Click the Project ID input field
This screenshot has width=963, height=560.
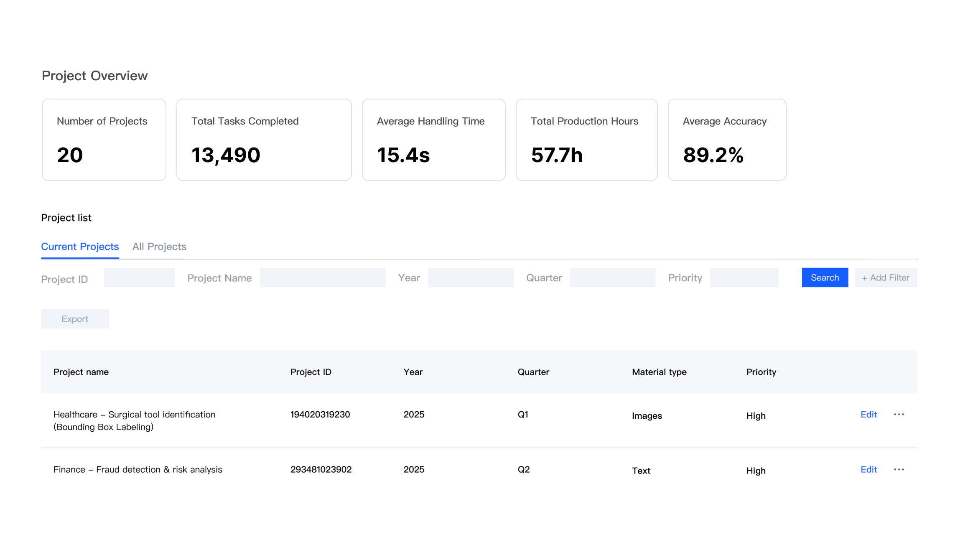point(139,277)
